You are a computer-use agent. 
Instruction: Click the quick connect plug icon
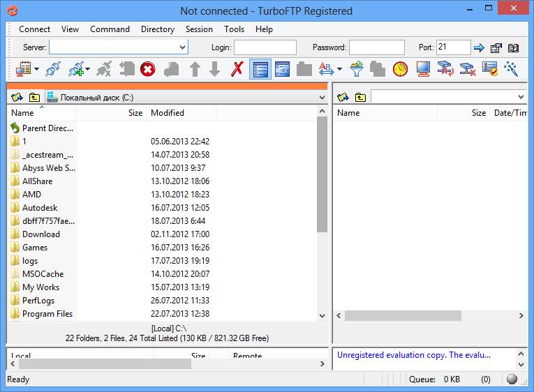tap(53, 68)
